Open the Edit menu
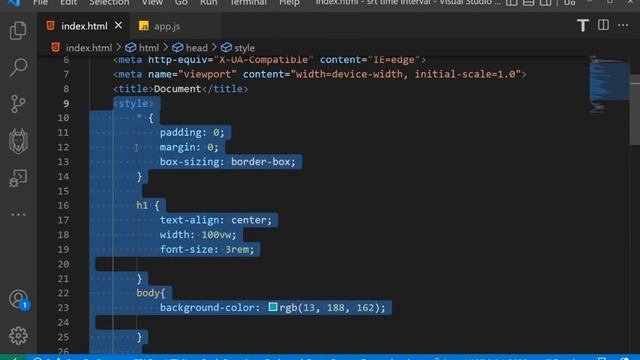The height and width of the screenshot is (360, 640). point(68,2)
